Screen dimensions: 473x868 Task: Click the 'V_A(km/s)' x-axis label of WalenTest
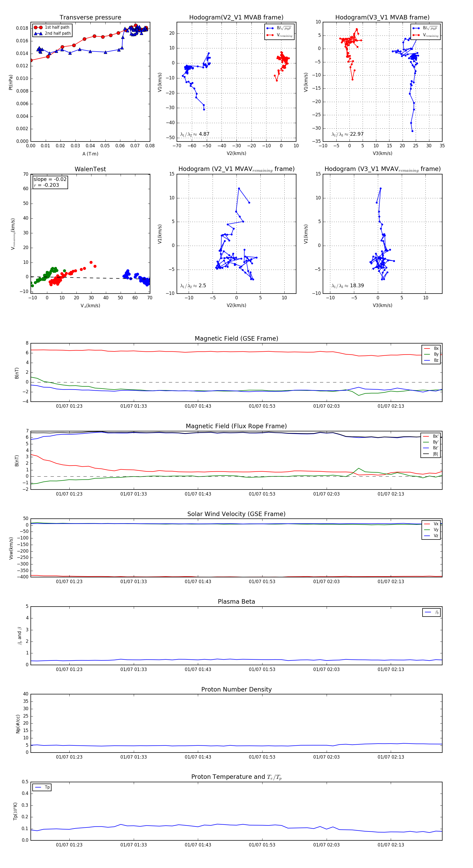pyautogui.click(x=90, y=306)
